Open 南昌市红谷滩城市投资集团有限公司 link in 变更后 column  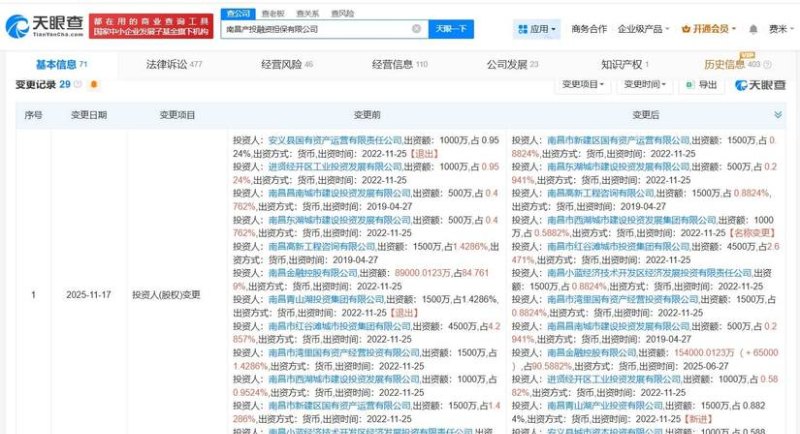618,246
